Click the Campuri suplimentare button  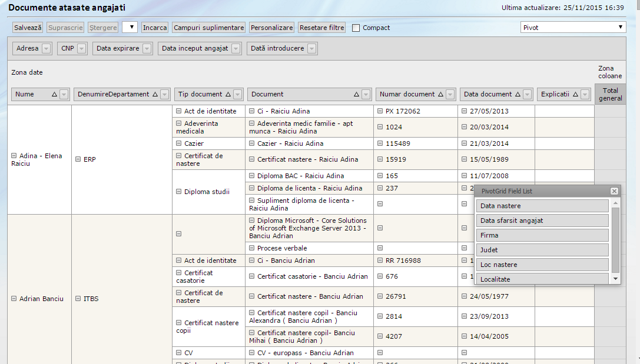point(208,28)
